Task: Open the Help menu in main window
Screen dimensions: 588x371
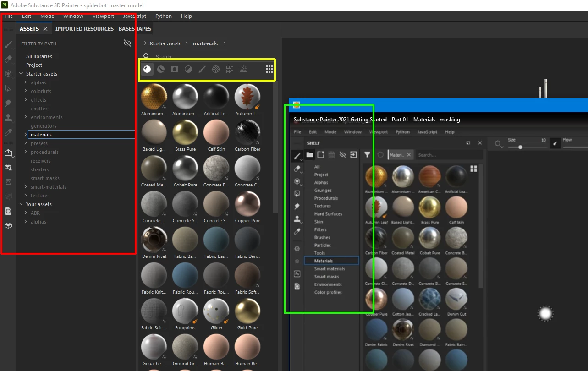Action: coord(187,16)
